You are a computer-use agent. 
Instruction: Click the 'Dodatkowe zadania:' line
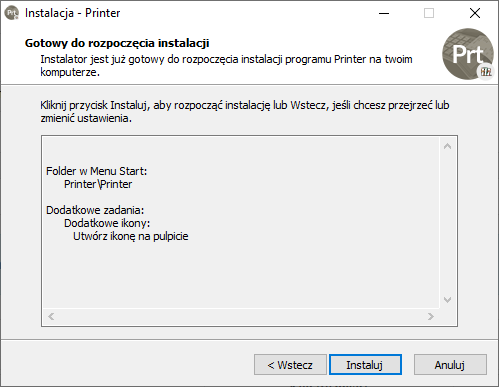click(x=95, y=210)
